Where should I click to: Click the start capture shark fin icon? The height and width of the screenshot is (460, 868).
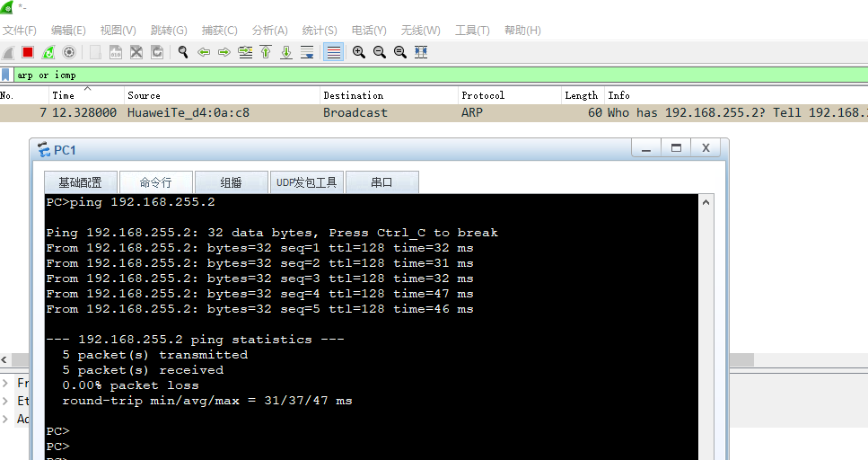tap(8, 52)
